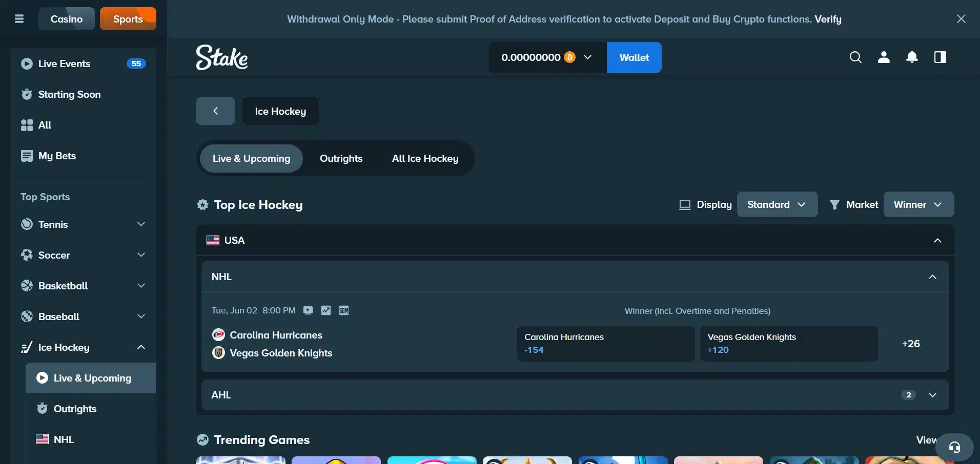Expand the Baseball chevron in sidebar
The width and height of the screenshot is (980, 464).
tap(141, 317)
